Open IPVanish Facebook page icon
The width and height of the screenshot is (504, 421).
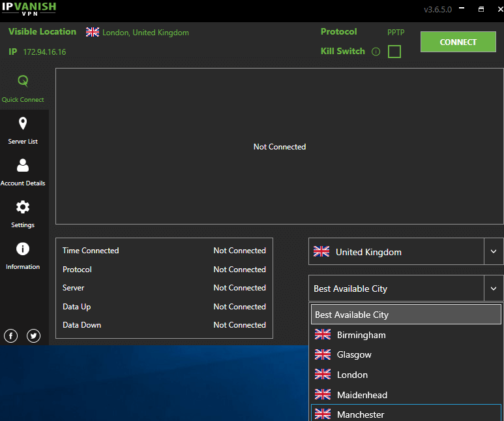11,335
